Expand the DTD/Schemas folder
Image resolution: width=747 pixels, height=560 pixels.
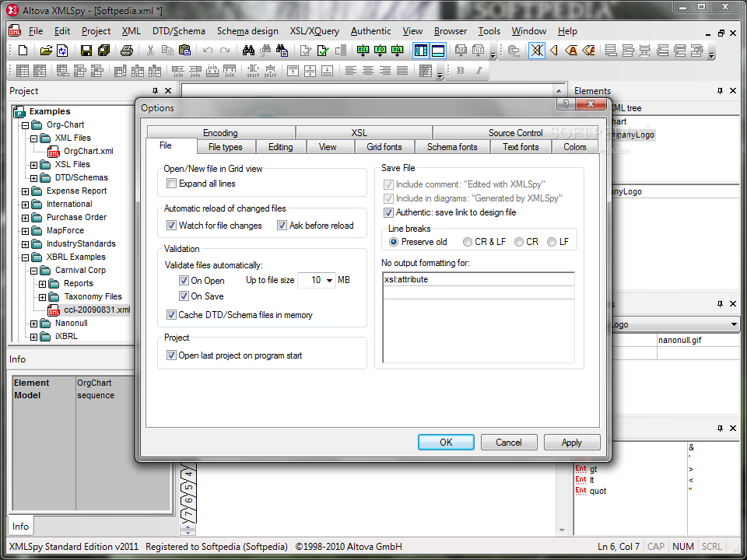pyautogui.click(x=33, y=178)
